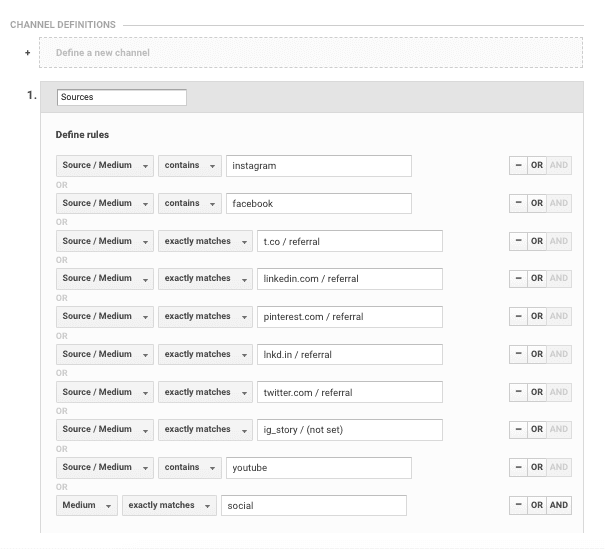The image size is (605, 549).
Task: Open exactly matches dropdown for lnkd.in rule
Action: tap(205, 354)
